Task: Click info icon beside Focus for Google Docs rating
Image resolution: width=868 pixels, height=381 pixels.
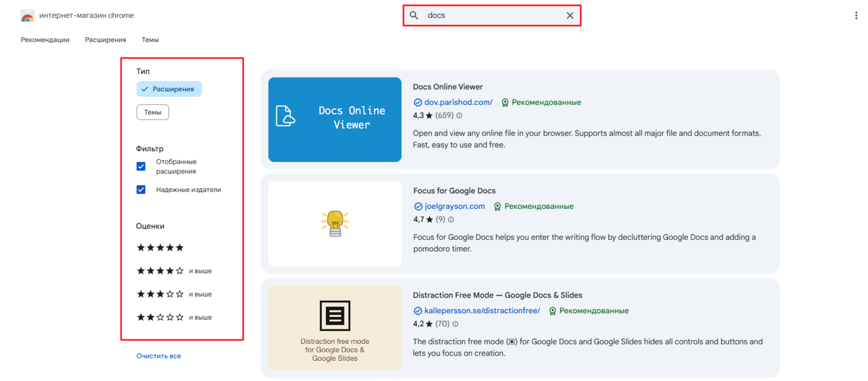Action: [450, 220]
